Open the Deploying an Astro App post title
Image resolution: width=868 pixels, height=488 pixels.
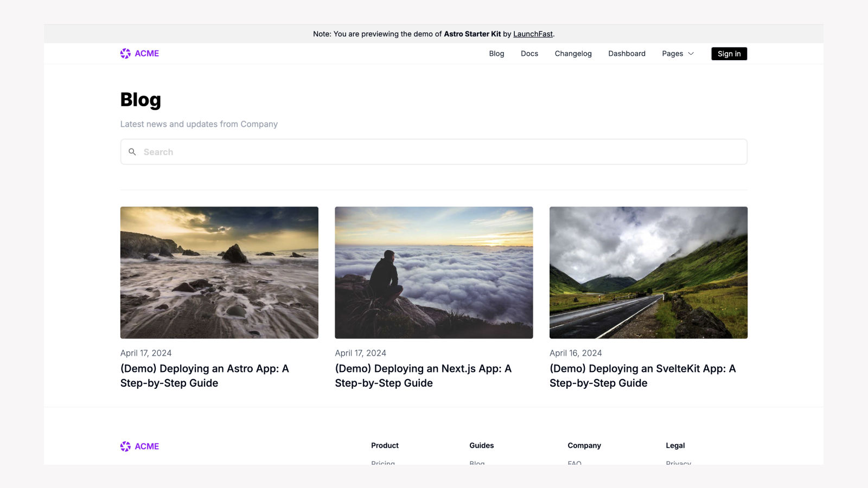point(205,376)
